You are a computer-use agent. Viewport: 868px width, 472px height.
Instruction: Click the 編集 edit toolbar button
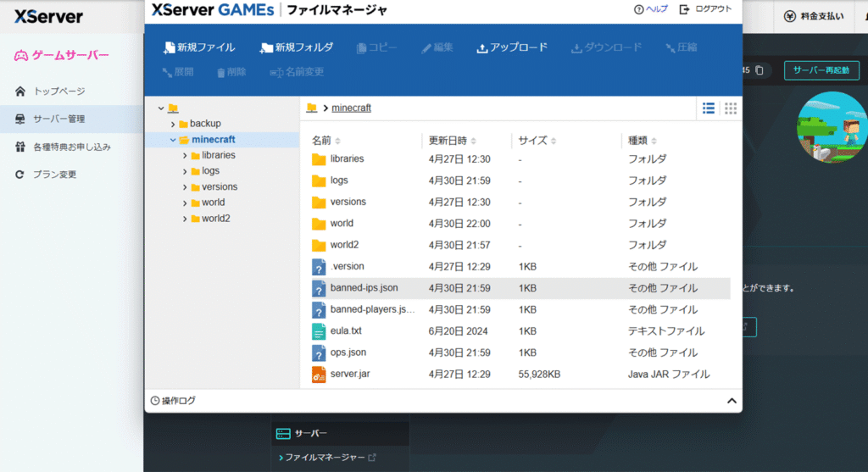[x=437, y=47]
